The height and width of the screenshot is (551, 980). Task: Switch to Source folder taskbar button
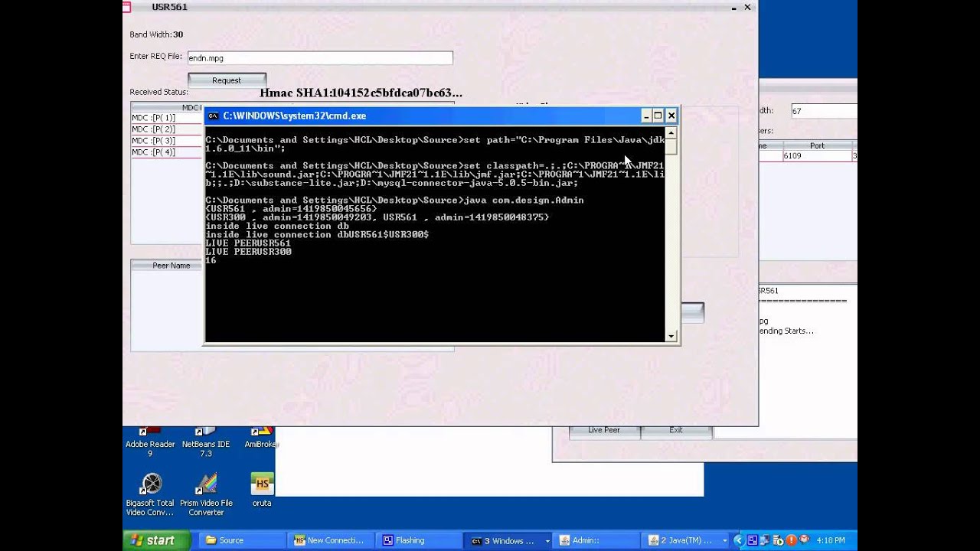[x=244, y=540]
